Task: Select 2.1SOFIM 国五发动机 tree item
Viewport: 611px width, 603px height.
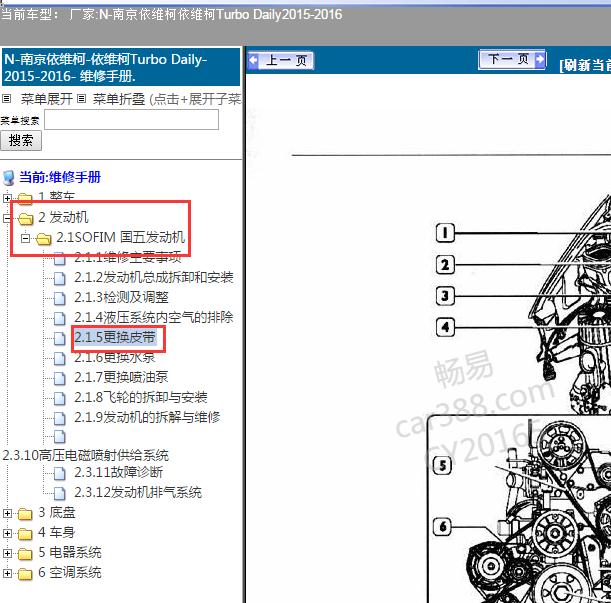Action: (120, 237)
